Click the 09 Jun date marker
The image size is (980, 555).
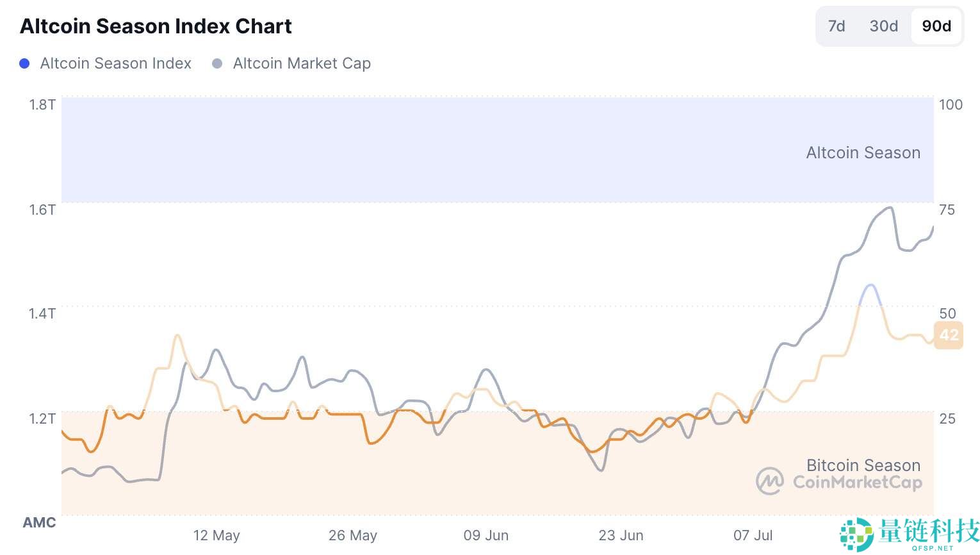pyautogui.click(x=486, y=535)
